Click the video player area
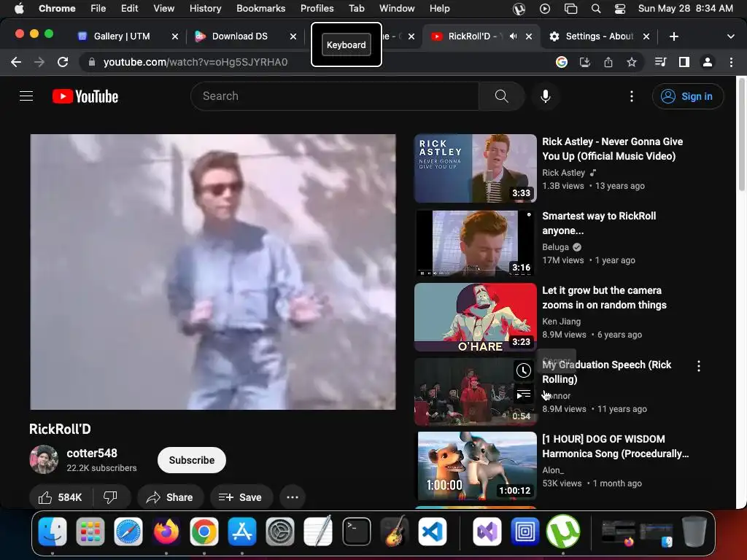The height and width of the screenshot is (560, 747). 213,271
